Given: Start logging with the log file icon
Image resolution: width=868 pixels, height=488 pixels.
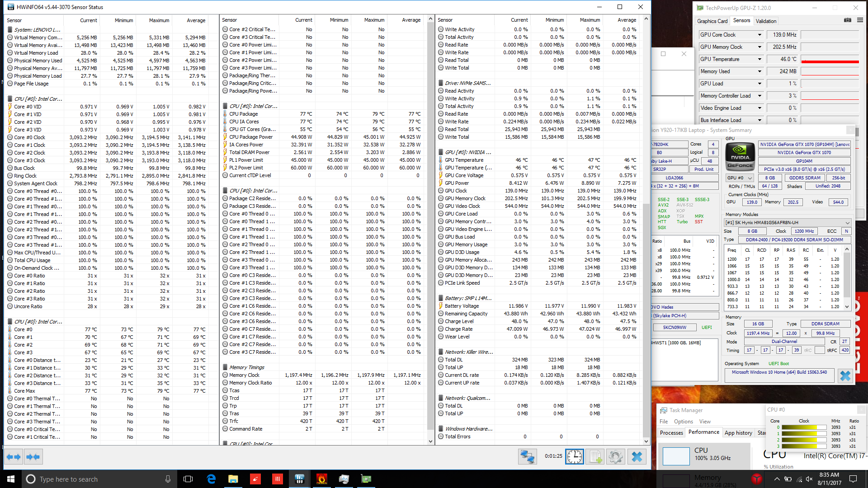Looking at the screenshot, I should pyautogui.click(x=595, y=457).
